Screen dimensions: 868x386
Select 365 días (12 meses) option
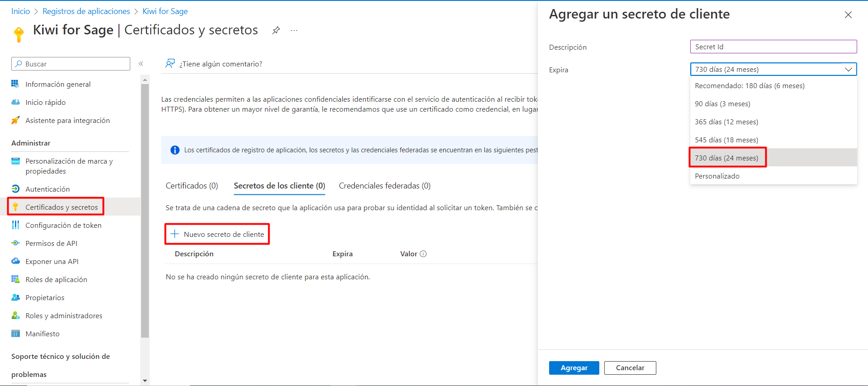click(773, 122)
